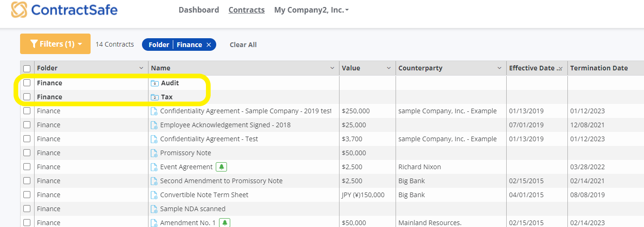Viewport: 644px width, 227px height.
Task: Open the Contracts navigation item
Action: [247, 10]
